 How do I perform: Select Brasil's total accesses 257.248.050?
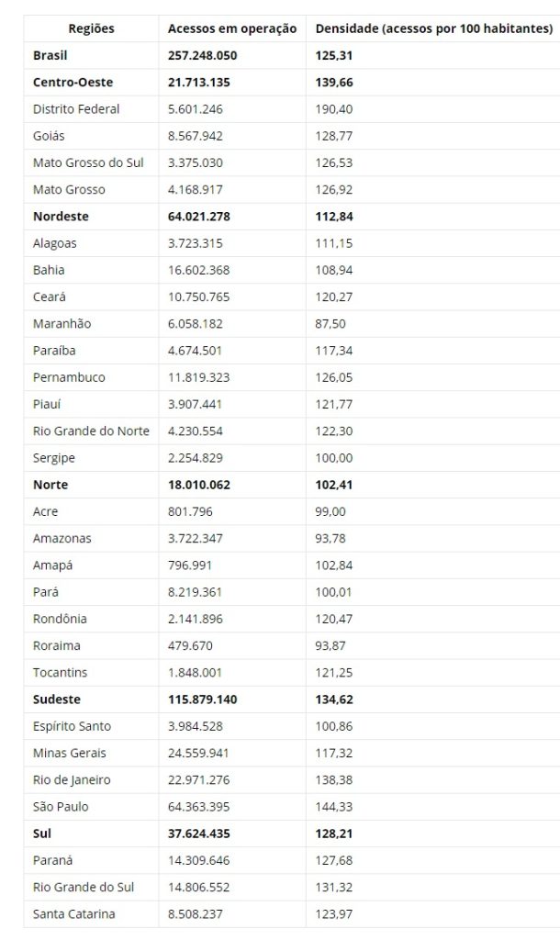point(203,56)
